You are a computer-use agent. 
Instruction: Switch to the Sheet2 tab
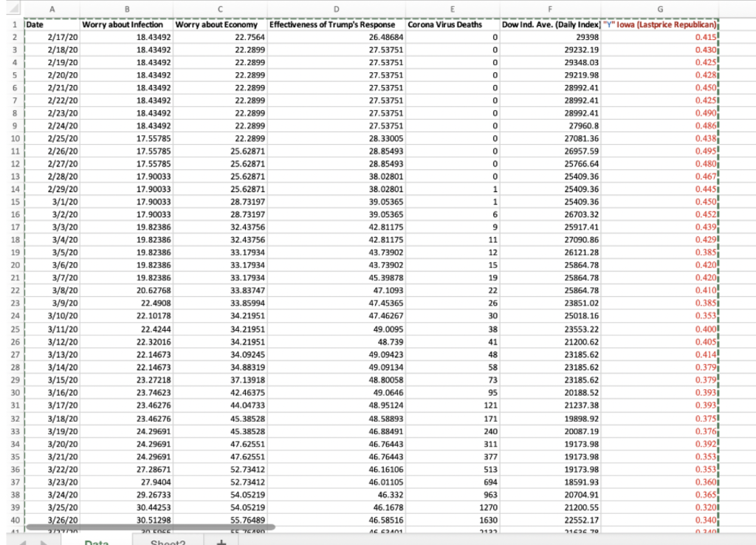[167, 541]
